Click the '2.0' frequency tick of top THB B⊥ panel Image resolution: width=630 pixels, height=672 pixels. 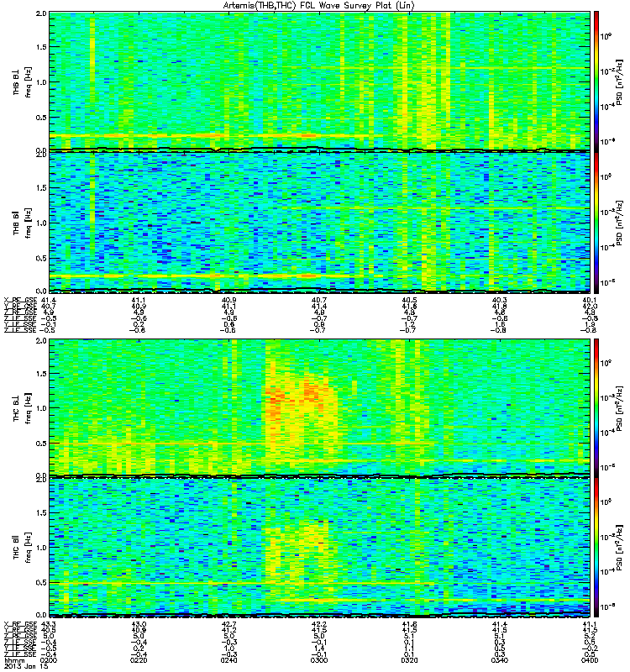point(41,13)
